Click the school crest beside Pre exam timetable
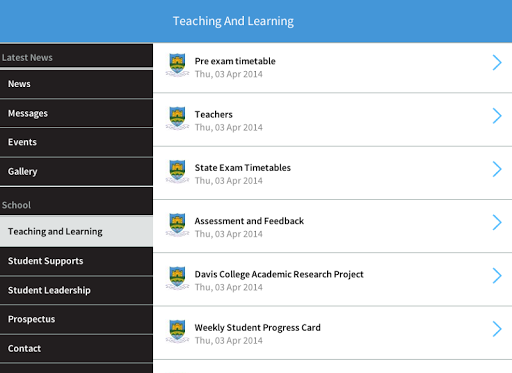Viewport: 512px width, 373px height. (x=177, y=65)
